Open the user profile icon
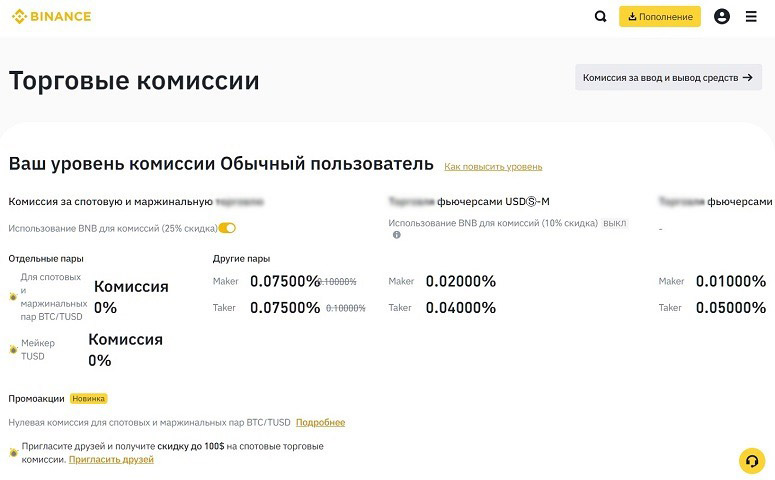 722,17
